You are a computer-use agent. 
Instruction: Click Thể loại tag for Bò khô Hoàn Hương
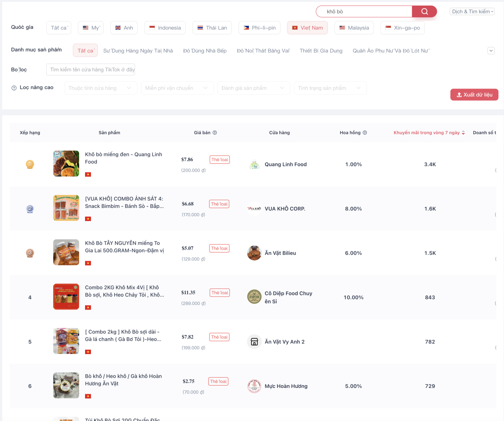[219, 381]
